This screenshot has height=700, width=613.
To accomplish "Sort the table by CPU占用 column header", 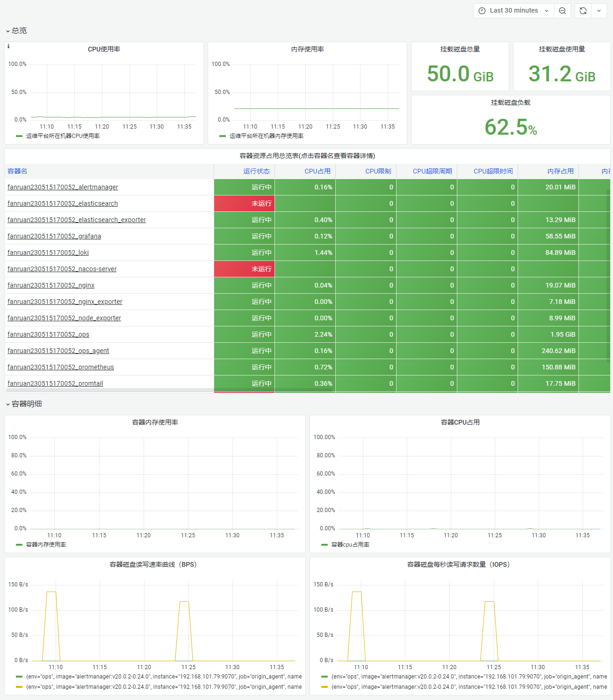I will 317,171.
